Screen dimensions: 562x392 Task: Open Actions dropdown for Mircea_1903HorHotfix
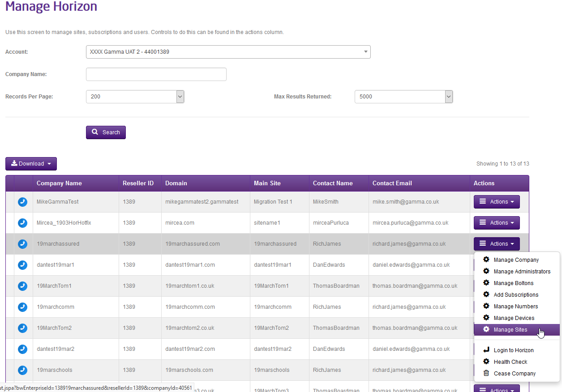497,223
